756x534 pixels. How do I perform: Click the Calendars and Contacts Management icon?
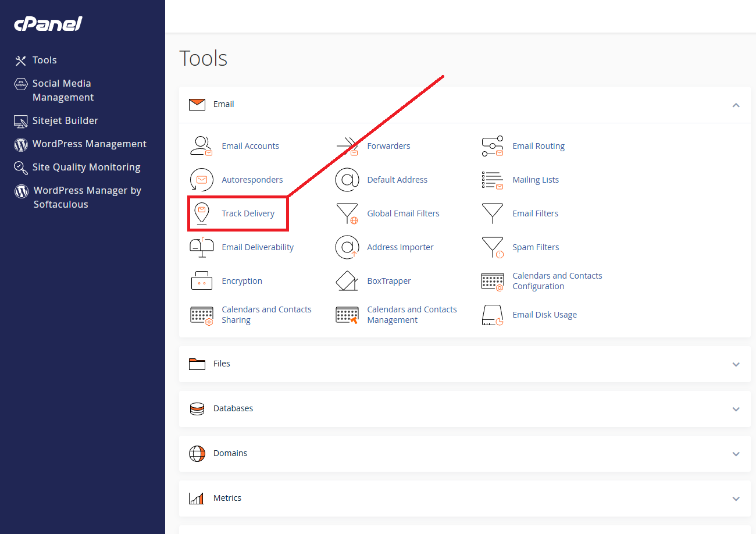[347, 315]
